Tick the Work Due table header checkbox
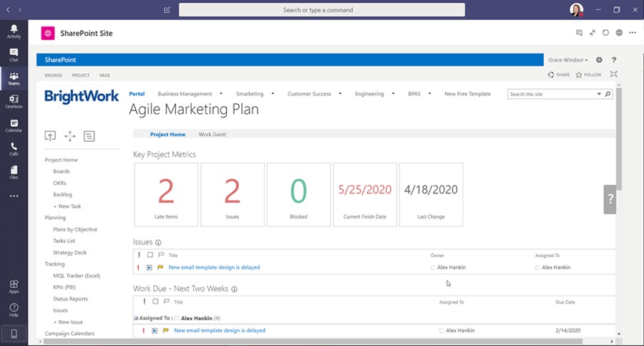The height and width of the screenshot is (346, 644). click(x=155, y=302)
